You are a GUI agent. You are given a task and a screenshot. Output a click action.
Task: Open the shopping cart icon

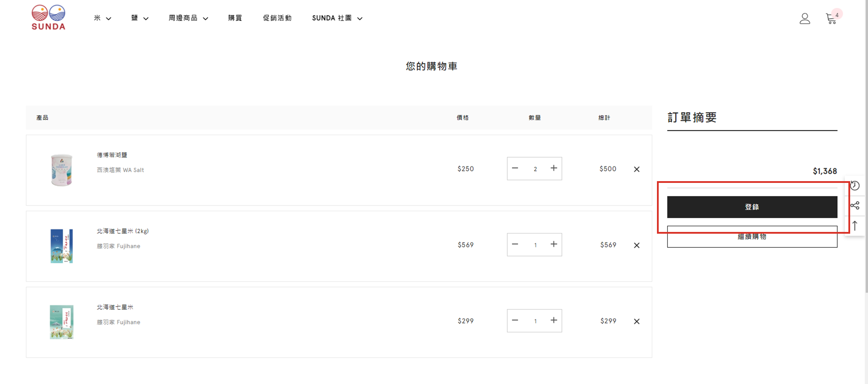coord(831,19)
